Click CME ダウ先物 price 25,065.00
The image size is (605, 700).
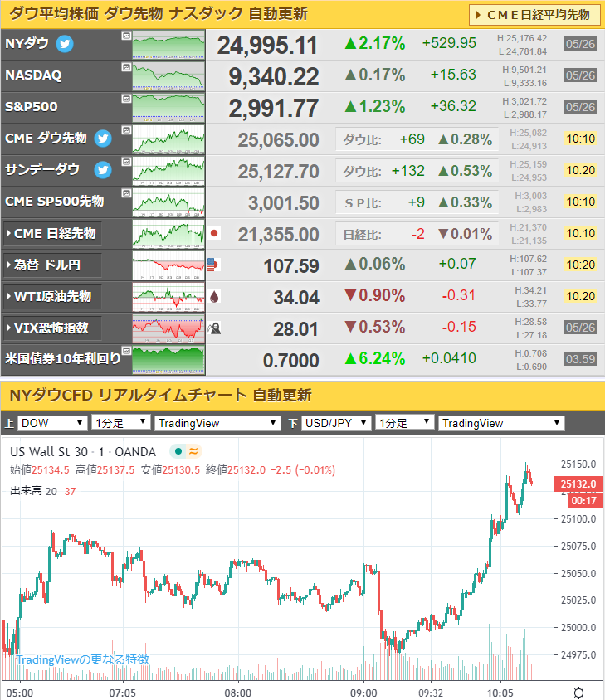278,140
